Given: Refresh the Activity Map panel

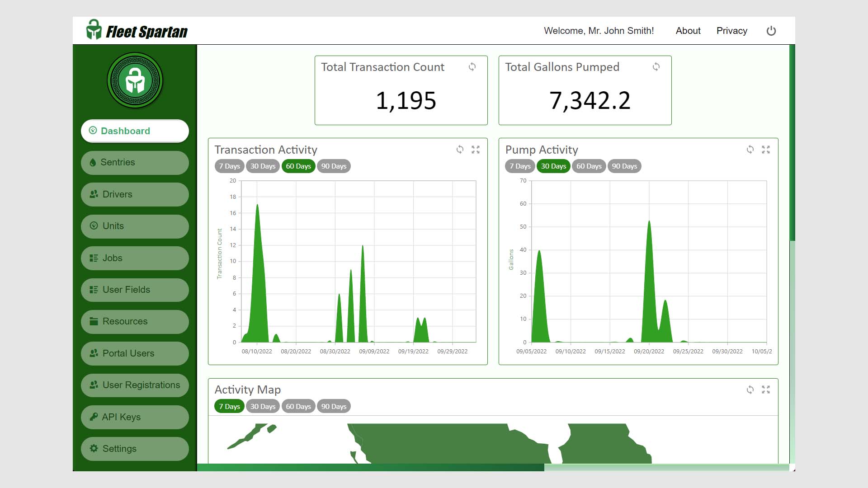Looking at the screenshot, I should [x=750, y=389].
